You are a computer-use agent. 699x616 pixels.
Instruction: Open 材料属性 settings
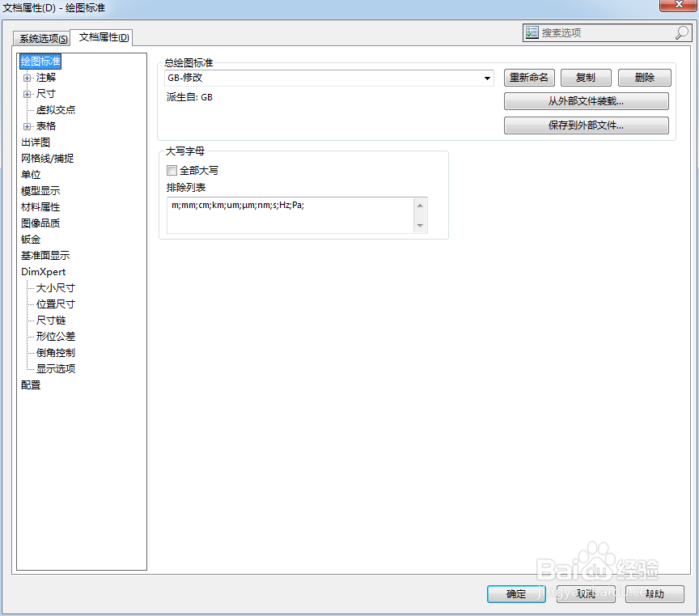click(x=40, y=207)
